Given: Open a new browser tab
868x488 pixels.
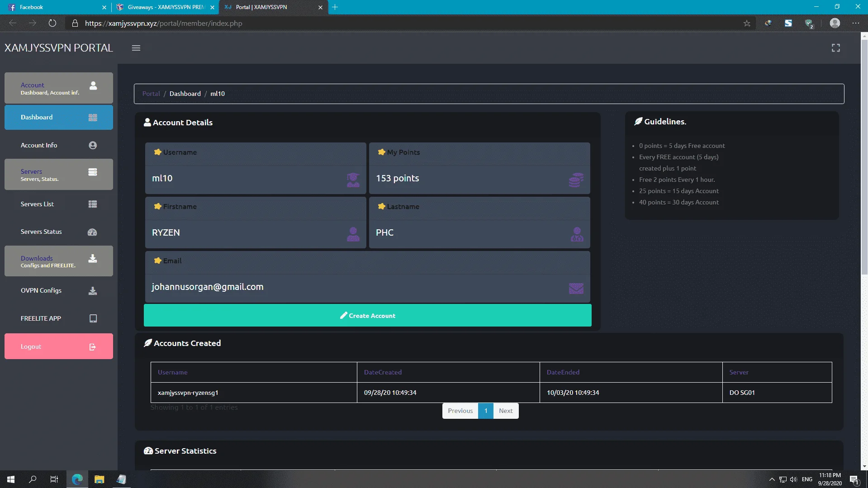Looking at the screenshot, I should tap(335, 7).
